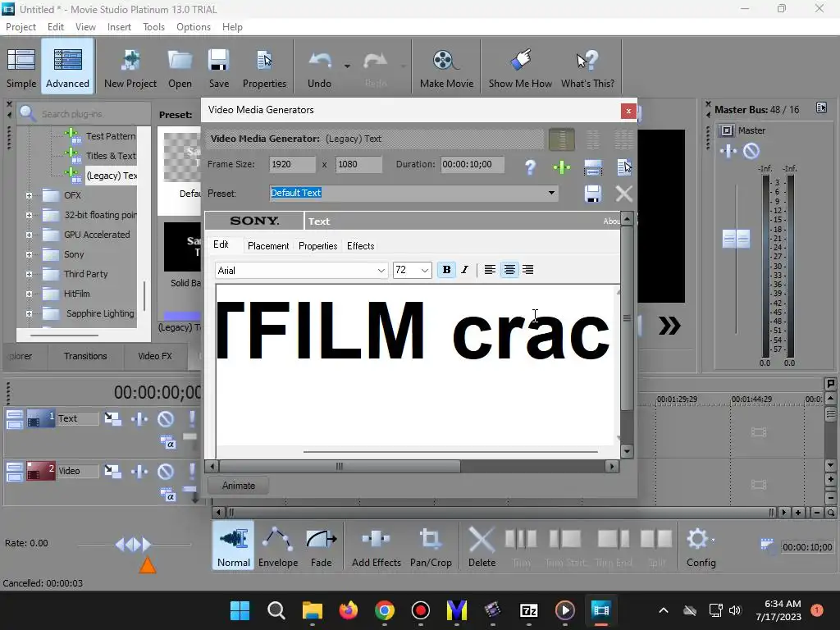Screen dimensions: 840x630
Task: Launch Google Chrome from the taskbar
Action: coord(384,610)
